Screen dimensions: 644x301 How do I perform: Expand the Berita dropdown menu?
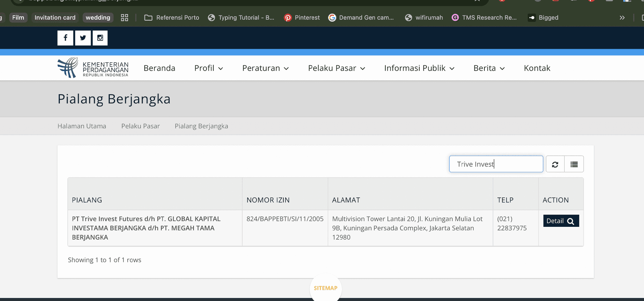[489, 68]
